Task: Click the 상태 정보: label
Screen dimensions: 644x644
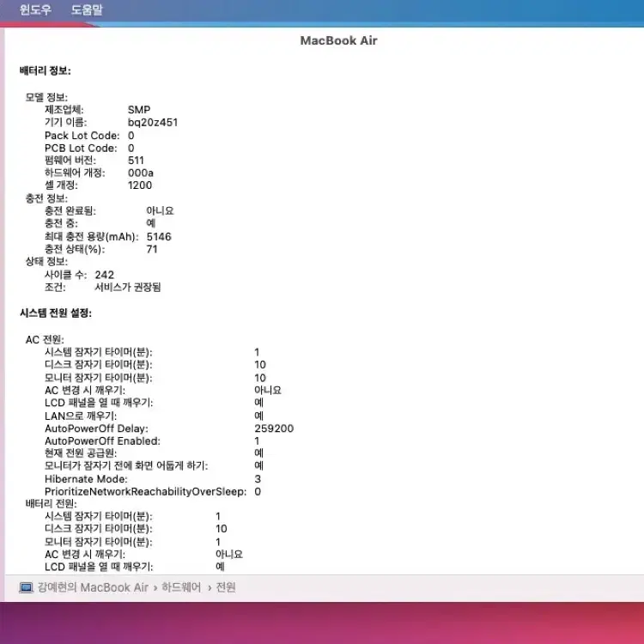Action: pyautogui.click(x=46, y=262)
